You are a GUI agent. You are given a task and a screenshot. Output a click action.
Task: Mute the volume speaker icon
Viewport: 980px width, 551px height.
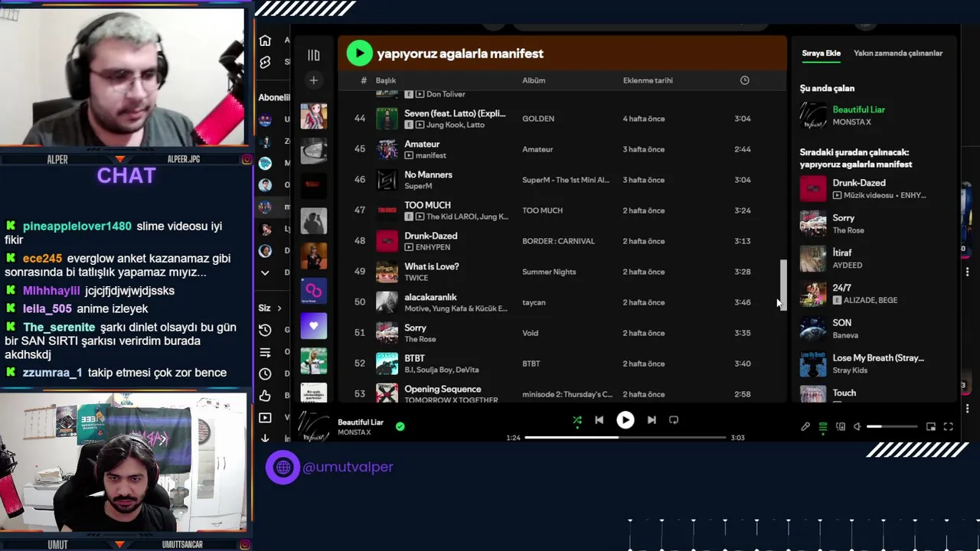pos(857,427)
